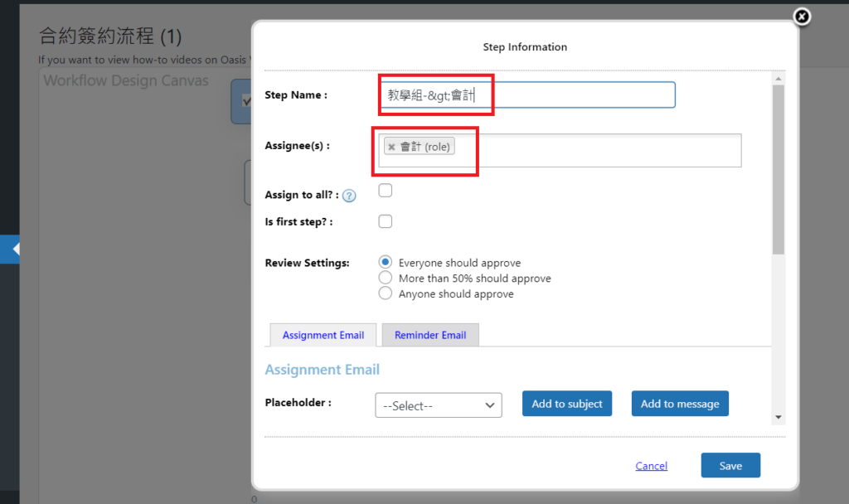
Task: Select Anyone should approve option
Action: (x=385, y=293)
